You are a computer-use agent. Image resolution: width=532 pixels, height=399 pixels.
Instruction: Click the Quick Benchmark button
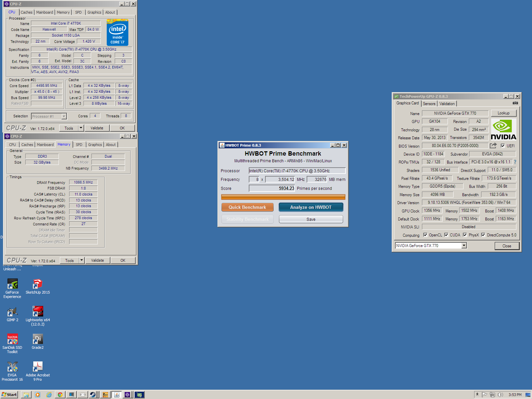[247, 207]
